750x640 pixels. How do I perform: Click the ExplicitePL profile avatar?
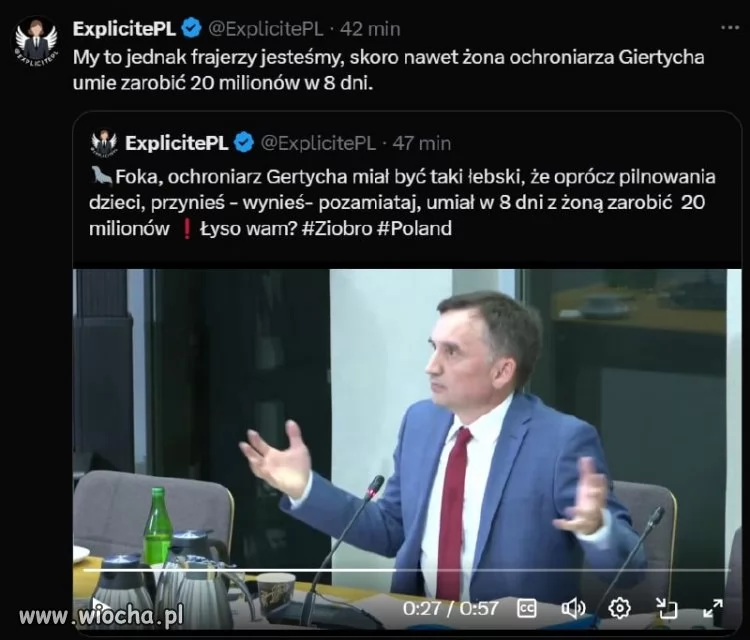point(35,42)
